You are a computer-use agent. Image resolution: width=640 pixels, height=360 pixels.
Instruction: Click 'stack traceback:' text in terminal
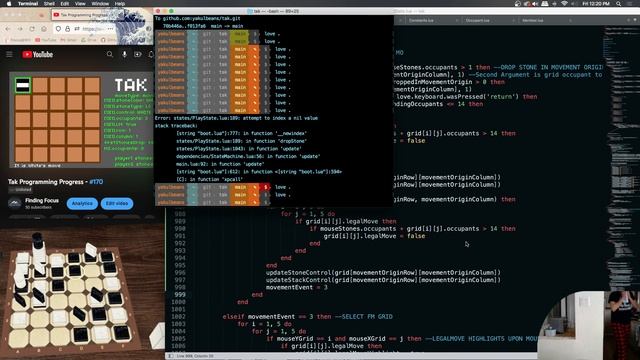point(176,126)
